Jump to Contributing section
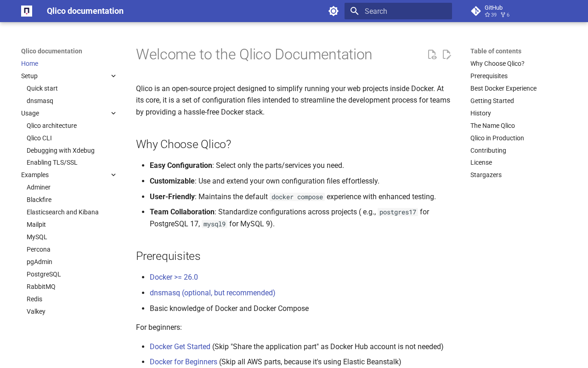 click(488, 150)
